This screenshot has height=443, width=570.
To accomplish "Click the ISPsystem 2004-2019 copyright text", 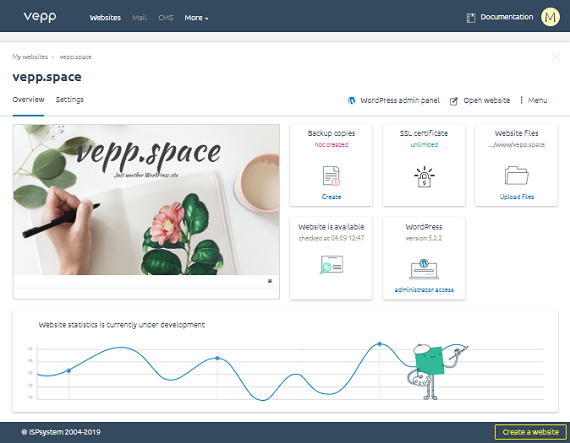I will (61, 432).
